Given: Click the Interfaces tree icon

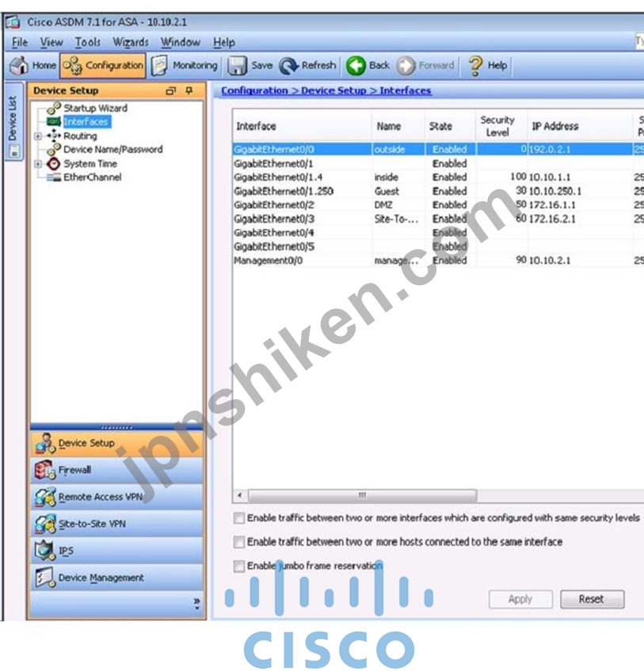Looking at the screenshot, I should click(54, 122).
